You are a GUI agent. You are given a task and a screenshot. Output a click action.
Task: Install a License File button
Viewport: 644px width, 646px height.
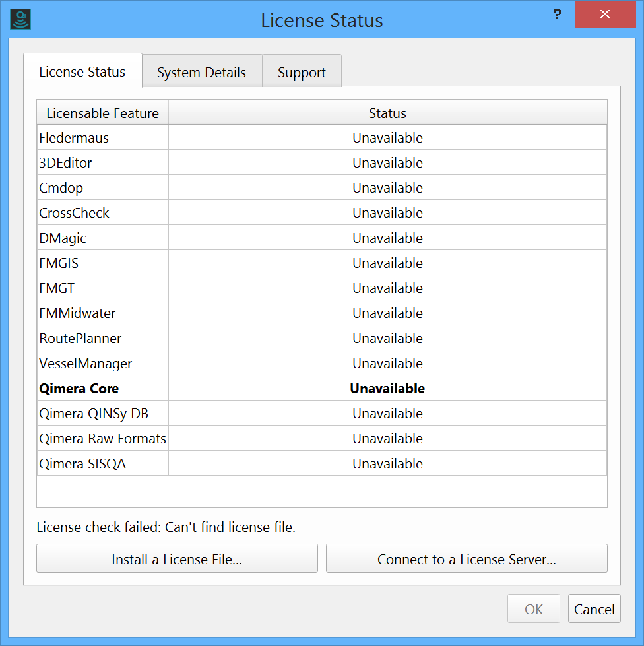click(x=177, y=559)
